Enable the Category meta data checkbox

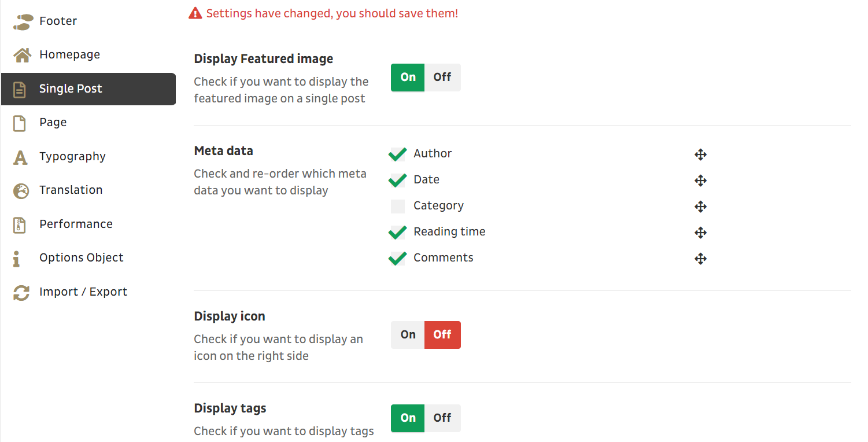tap(397, 206)
